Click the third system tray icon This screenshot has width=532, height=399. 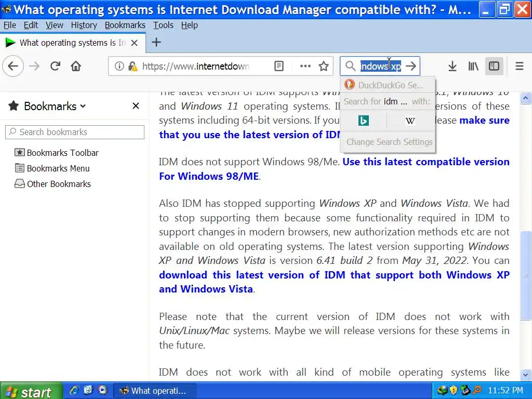click(x=465, y=391)
